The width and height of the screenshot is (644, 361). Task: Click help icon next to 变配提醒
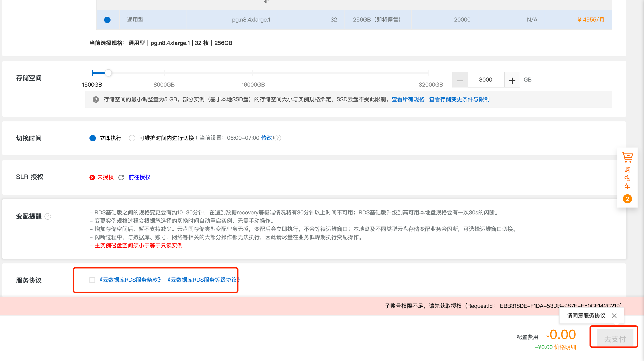coord(47,216)
